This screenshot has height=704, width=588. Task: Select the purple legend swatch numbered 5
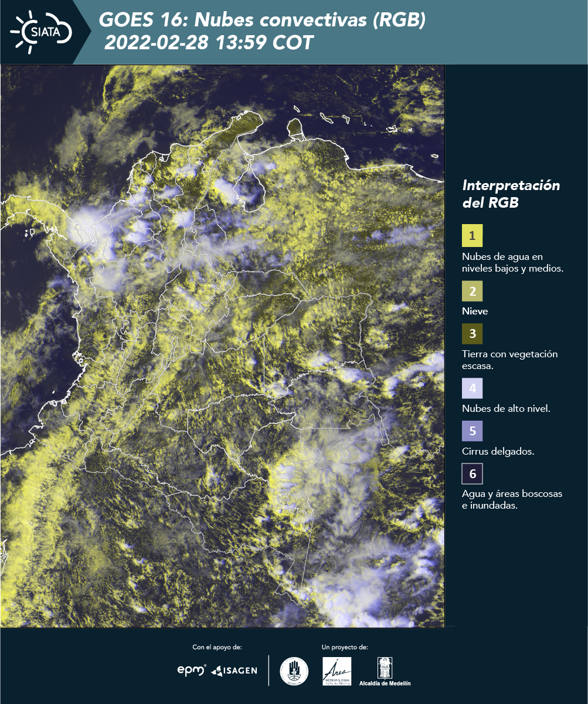[473, 431]
